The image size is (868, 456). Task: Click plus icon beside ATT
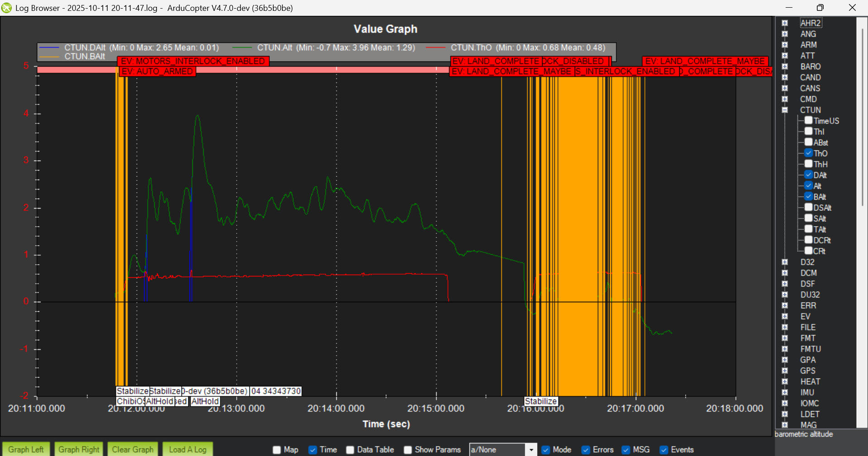[x=785, y=56]
